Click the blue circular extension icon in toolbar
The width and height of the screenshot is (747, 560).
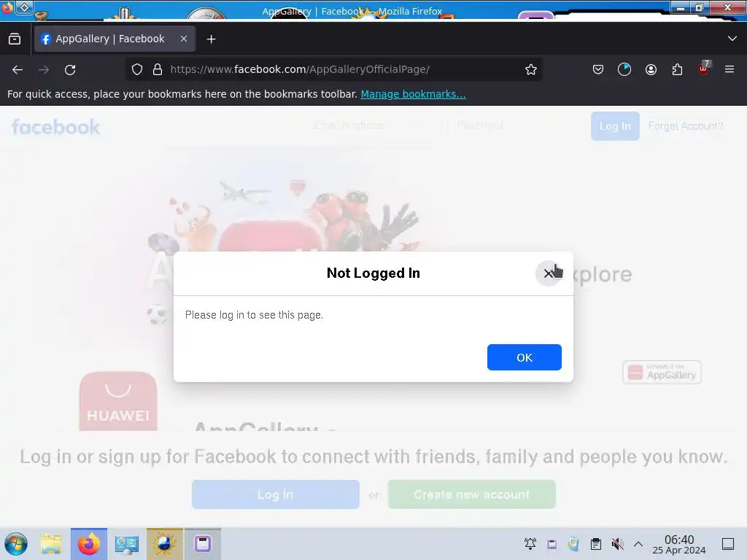coord(624,69)
